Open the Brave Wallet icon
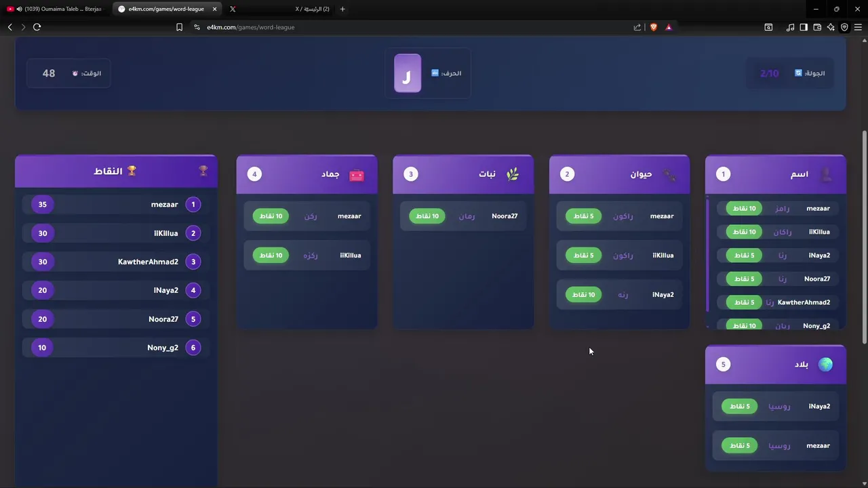 pos(817,27)
